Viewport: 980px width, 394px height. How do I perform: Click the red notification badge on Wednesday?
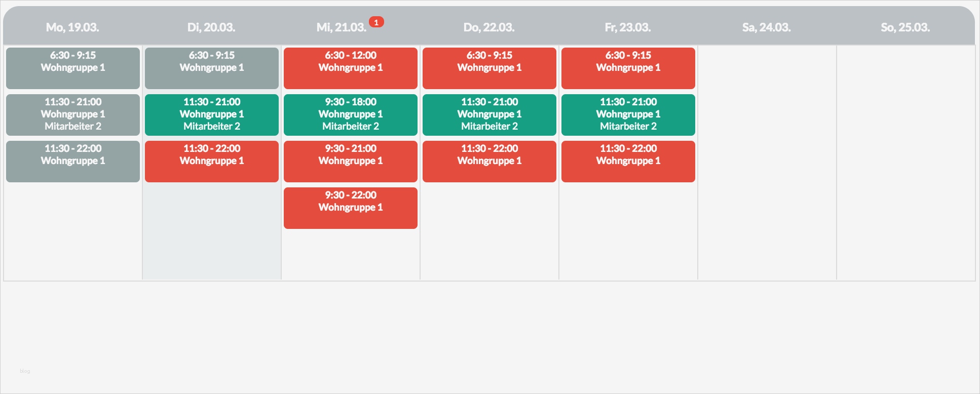click(x=376, y=22)
